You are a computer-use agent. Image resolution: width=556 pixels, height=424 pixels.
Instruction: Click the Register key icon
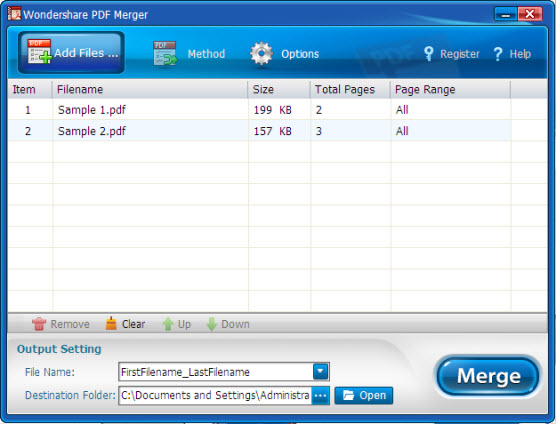[x=429, y=54]
